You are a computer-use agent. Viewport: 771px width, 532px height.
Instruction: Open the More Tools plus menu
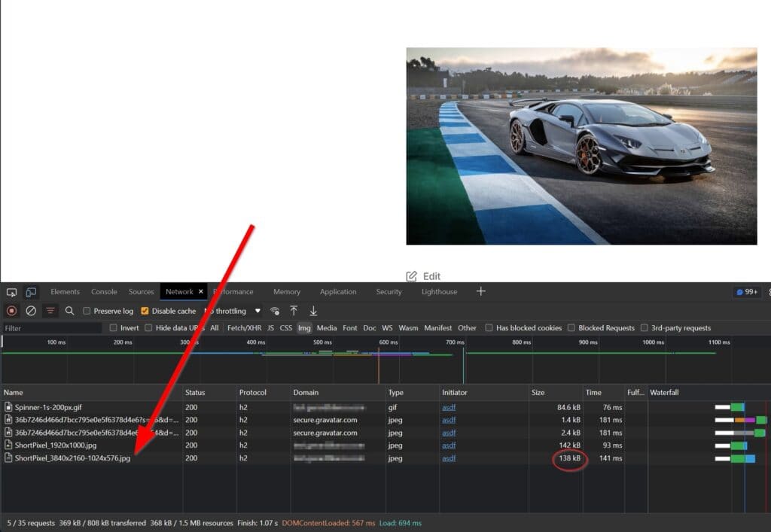(480, 292)
